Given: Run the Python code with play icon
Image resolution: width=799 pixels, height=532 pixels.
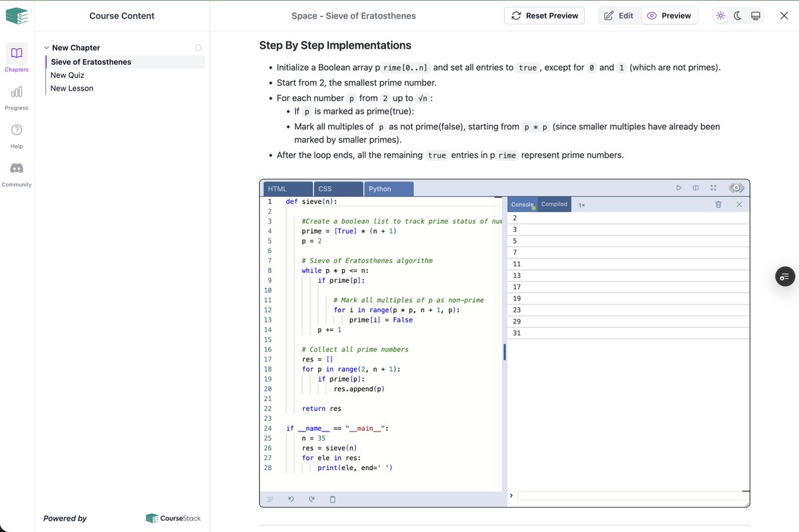Looking at the screenshot, I should point(678,188).
